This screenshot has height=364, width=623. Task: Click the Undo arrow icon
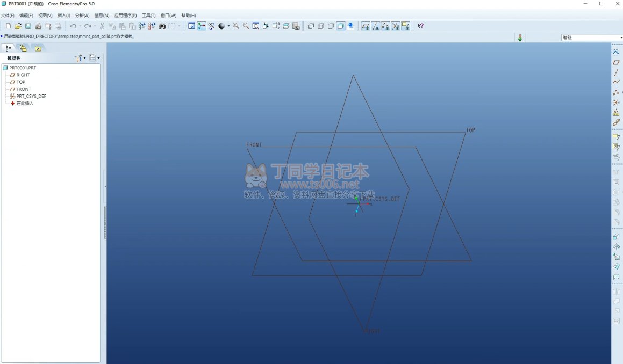[73, 26]
